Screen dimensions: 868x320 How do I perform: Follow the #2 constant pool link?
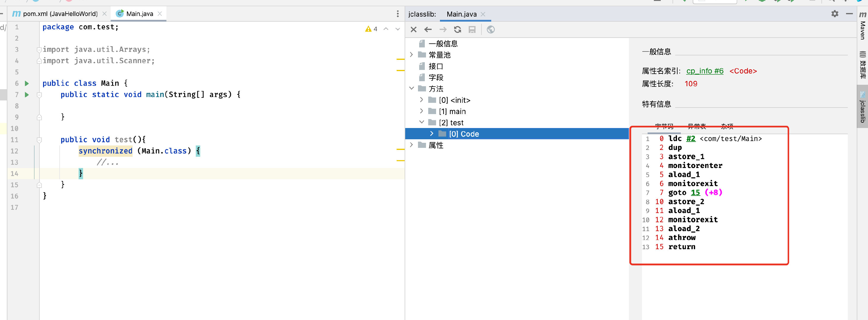pyautogui.click(x=690, y=139)
